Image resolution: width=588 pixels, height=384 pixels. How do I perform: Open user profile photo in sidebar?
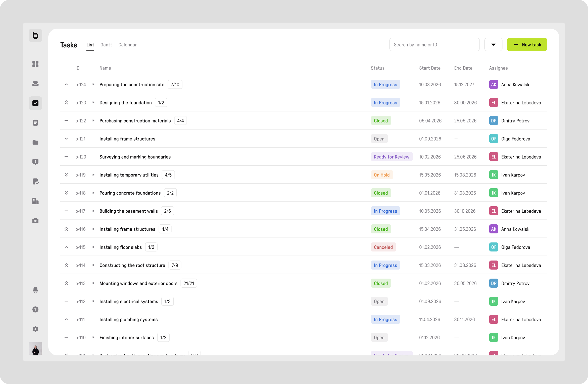[35, 349]
